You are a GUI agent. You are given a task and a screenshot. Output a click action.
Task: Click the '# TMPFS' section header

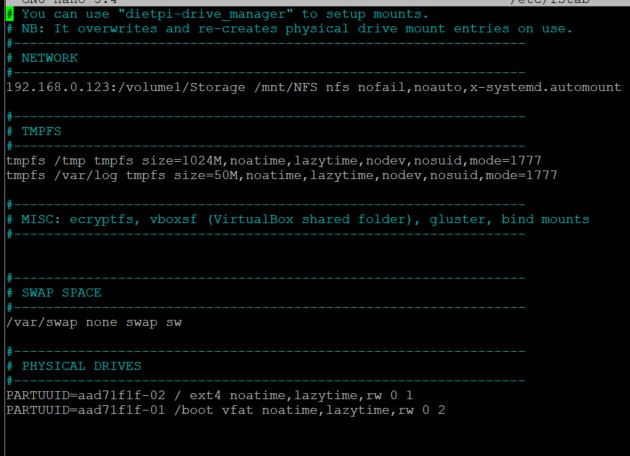(34, 131)
